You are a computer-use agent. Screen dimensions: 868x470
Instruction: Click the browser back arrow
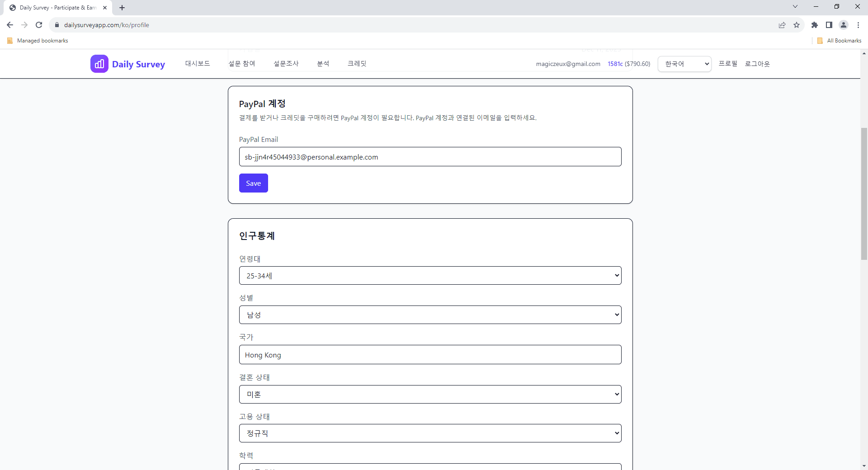(x=9, y=25)
